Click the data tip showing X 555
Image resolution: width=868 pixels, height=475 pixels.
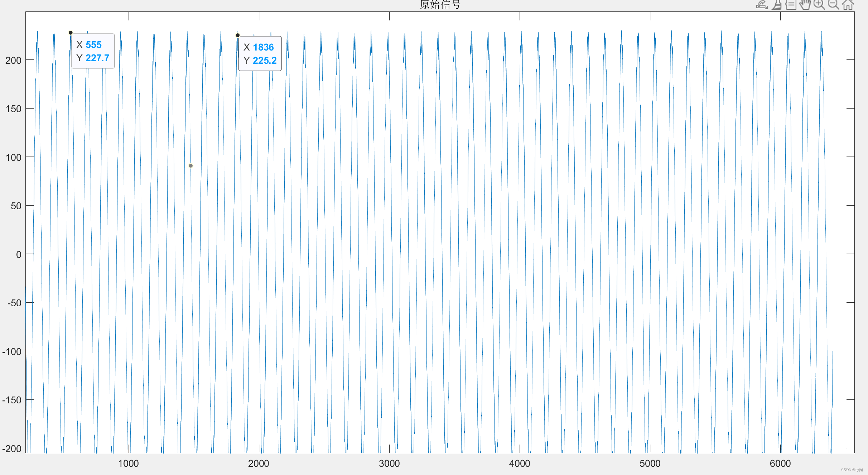click(x=93, y=51)
